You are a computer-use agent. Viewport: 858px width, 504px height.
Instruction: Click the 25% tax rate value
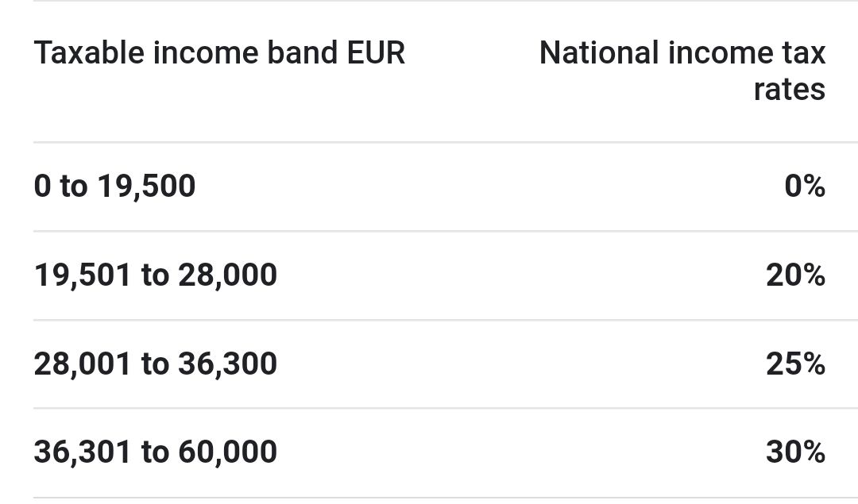tap(795, 364)
